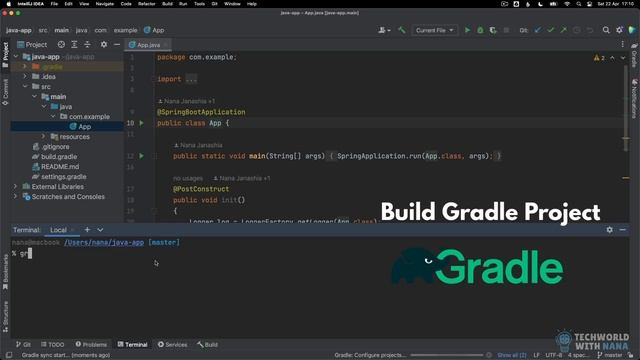640x360 pixels.
Task: Open build.gradle in project tree
Action: 59,157
